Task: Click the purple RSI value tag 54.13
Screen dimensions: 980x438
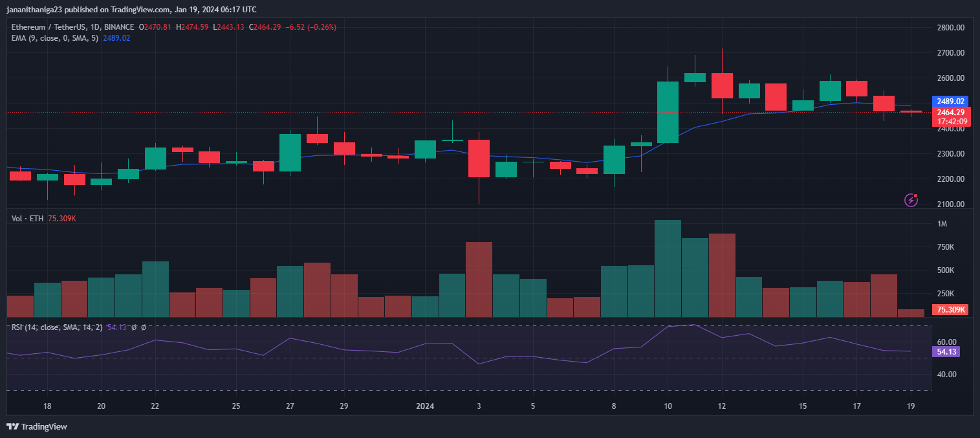Action: (945, 352)
